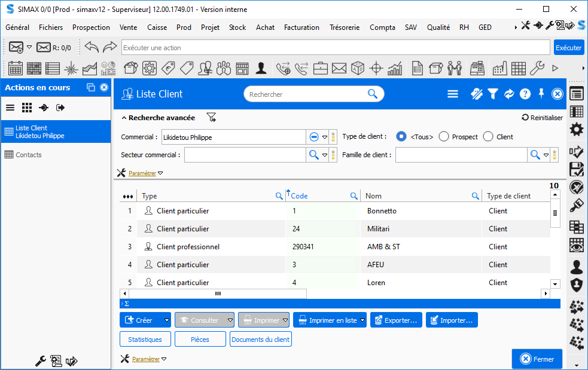This screenshot has height=370, width=588.
Task: Click the Exporter button
Action: [x=396, y=320]
